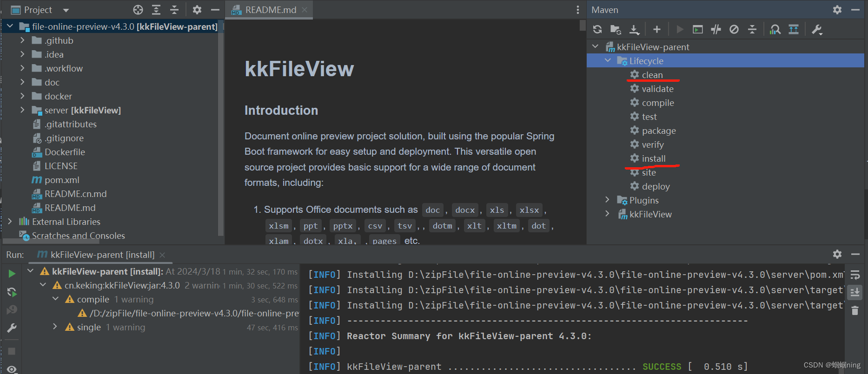
Task: Expand External Libraries node
Action: pos(10,222)
